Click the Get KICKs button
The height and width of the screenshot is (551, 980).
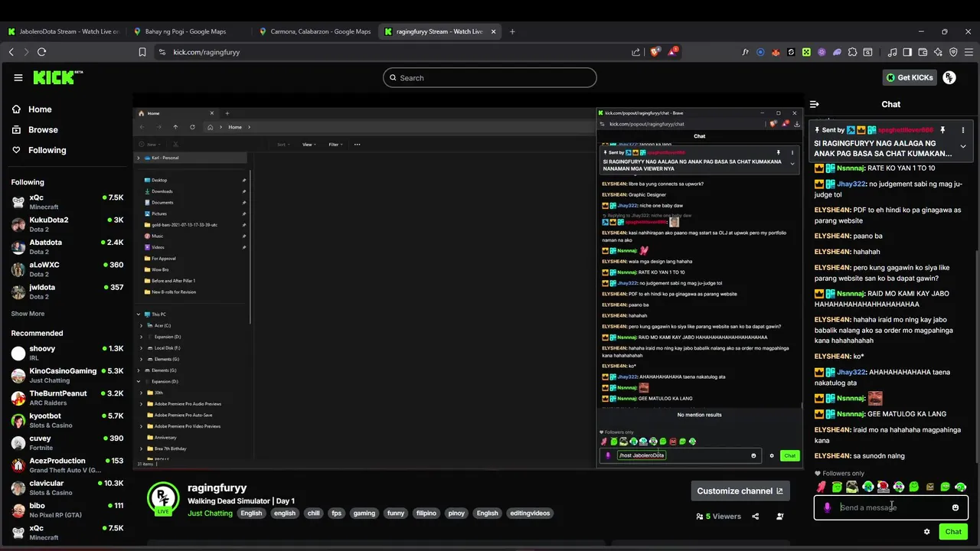click(x=910, y=77)
